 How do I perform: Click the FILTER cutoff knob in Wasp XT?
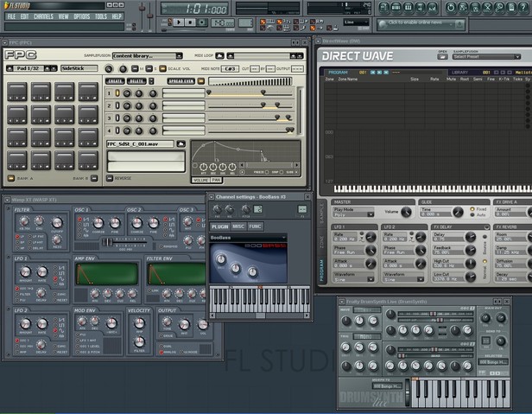click(x=57, y=220)
